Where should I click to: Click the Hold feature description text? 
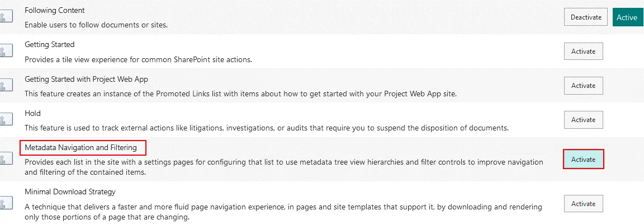(x=266, y=128)
